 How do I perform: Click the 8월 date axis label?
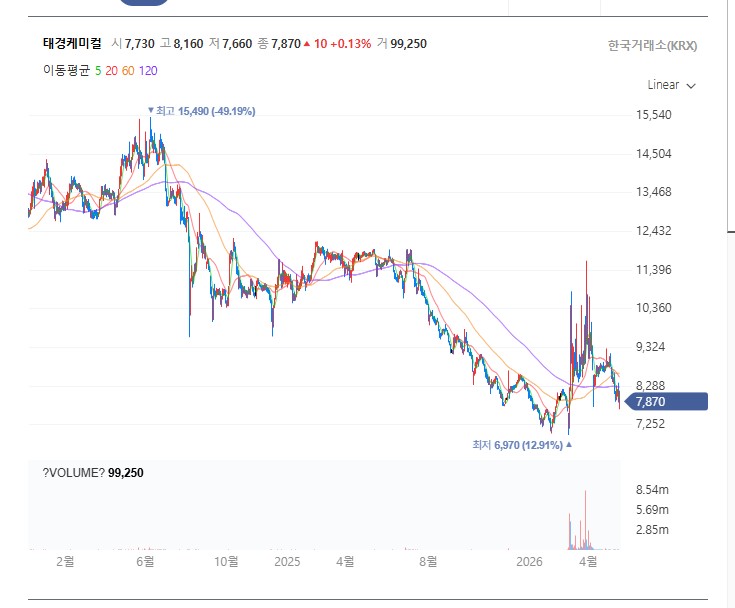coord(428,561)
